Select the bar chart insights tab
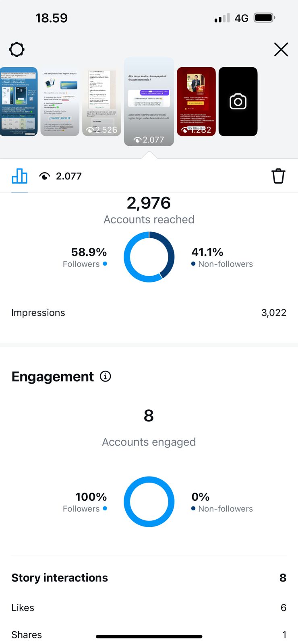Image resolution: width=298 pixels, height=644 pixels. click(x=20, y=176)
